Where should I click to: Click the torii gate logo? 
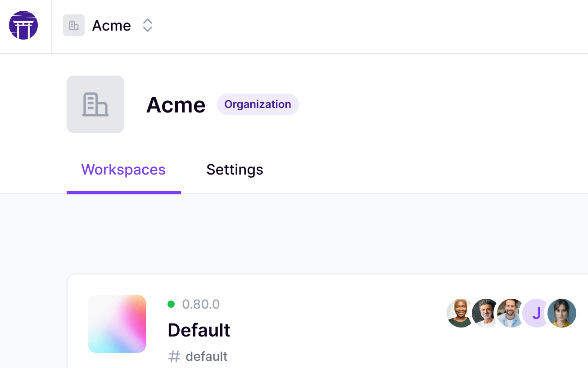click(x=23, y=25)
